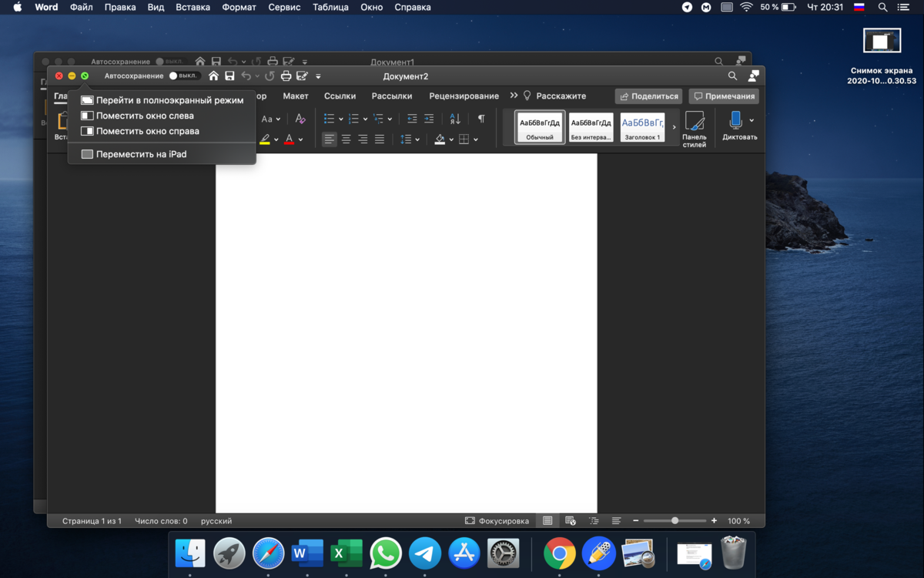Justify the paragraph text
Screen dimensions: 924x578
click(x=380, y=139)
